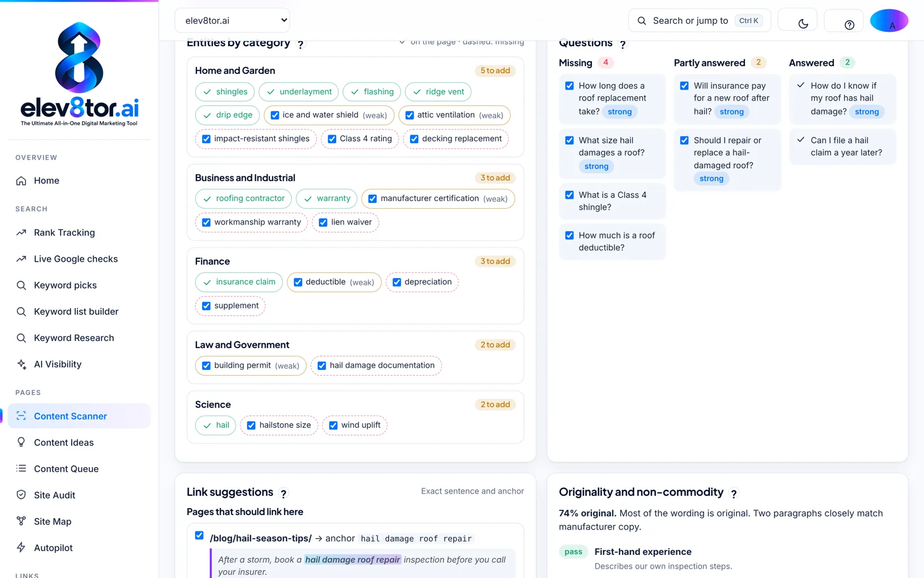Click the AI Visibility sparkle icon
This screenshot has width=924, height=578.
tap(21, 364)
